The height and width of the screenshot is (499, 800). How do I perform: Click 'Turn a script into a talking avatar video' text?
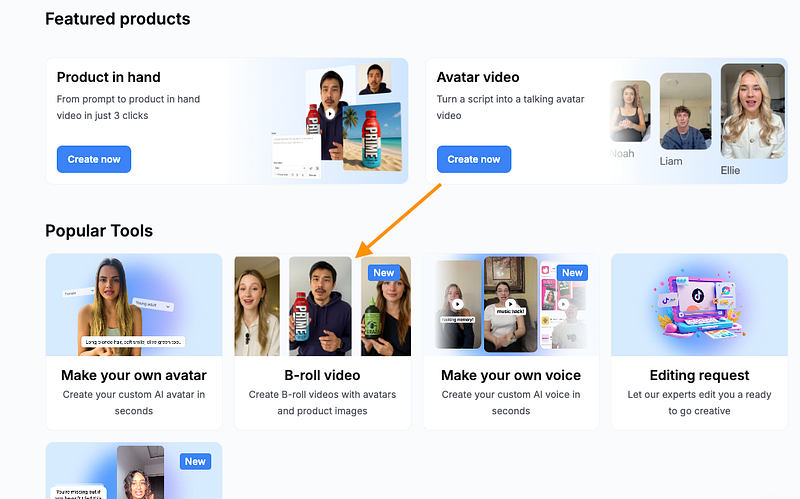tap(510, 107)
